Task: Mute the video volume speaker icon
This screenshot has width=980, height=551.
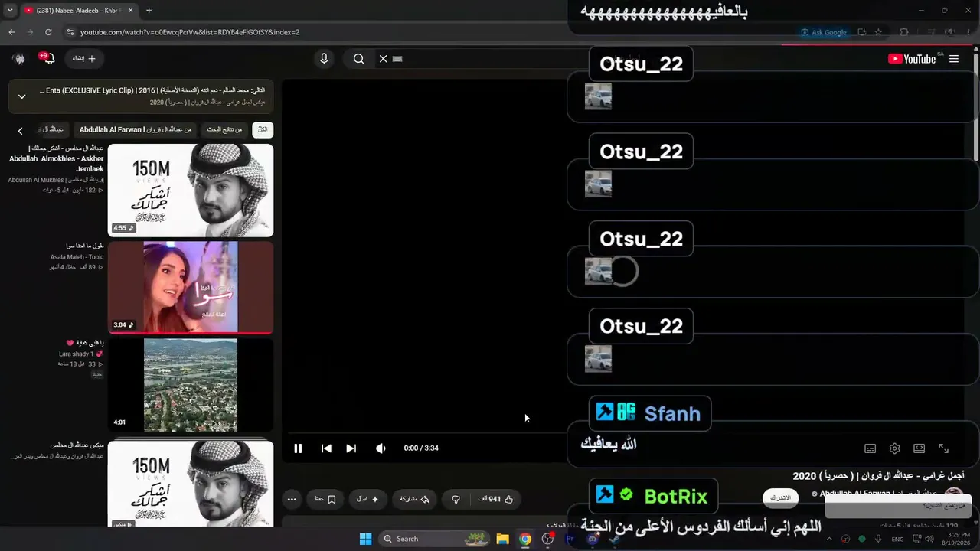Action: (x=381, y=448)
